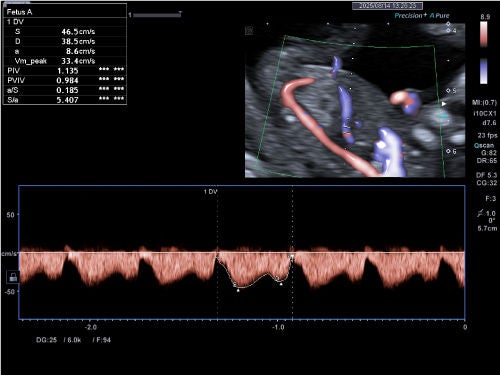Screen dimensions: 500x375
Task: Click the 1 DV label on the spectral trace
Action: pyautogui.click(x=210, y=192)
